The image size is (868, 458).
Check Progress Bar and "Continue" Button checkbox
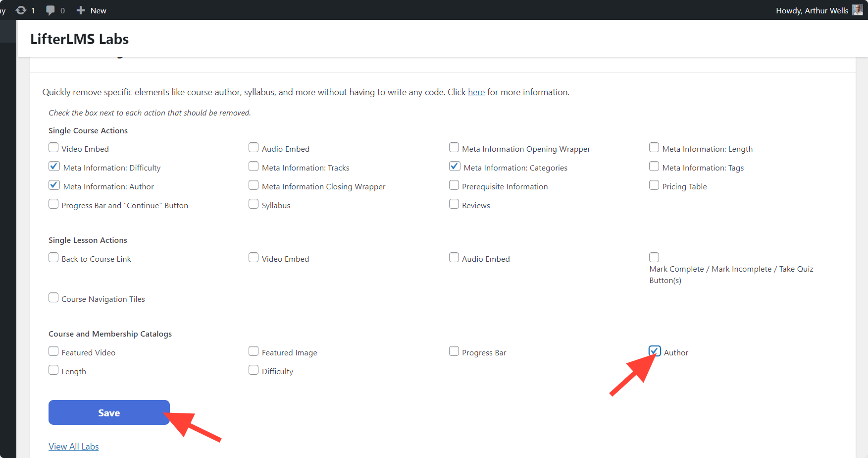coord(53,204)
